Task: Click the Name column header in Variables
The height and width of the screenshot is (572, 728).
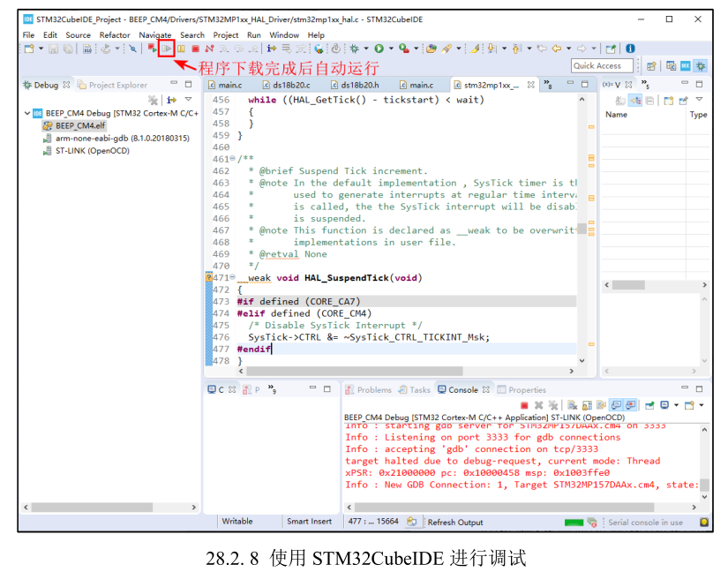Action: (616, 115)
